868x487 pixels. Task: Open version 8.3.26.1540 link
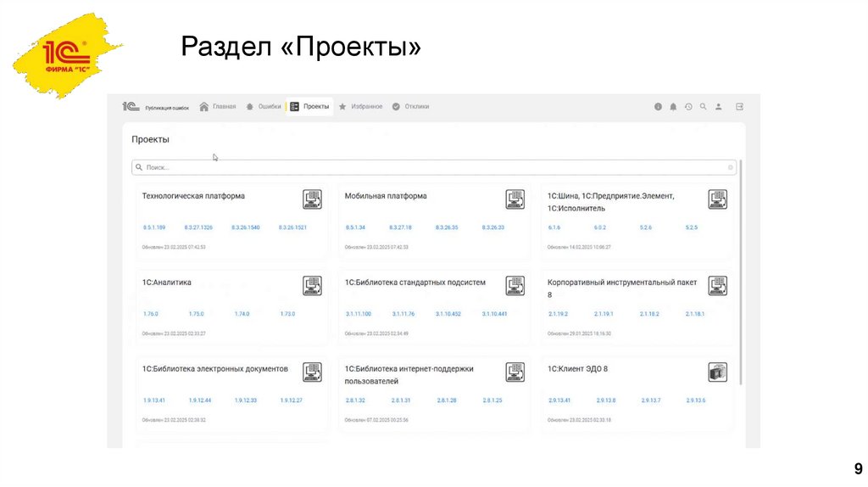coord(245,227)
